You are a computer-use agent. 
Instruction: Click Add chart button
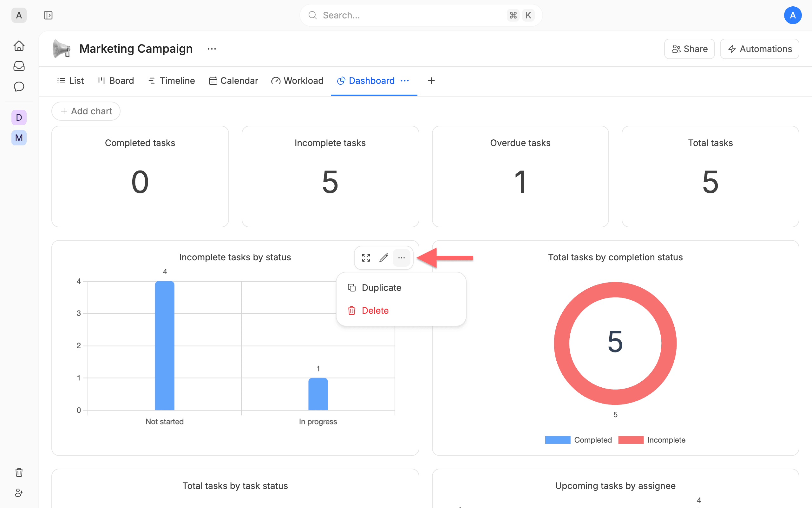click(x=86, y=111)
